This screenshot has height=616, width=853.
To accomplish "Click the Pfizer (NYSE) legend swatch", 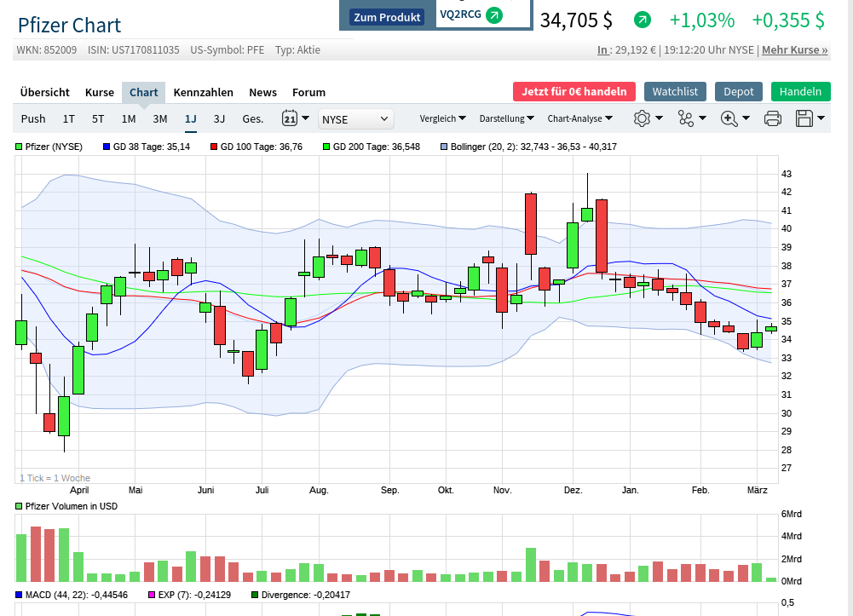I will (x=19, y=147).
